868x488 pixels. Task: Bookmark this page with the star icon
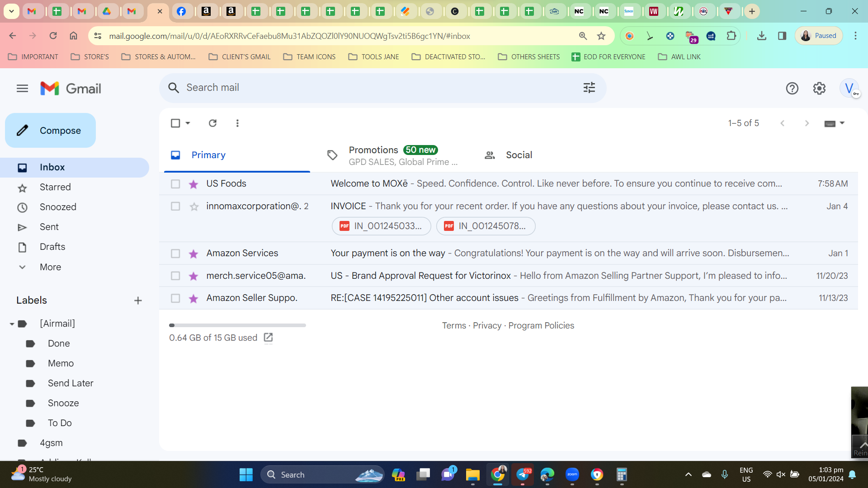[601, 36]
